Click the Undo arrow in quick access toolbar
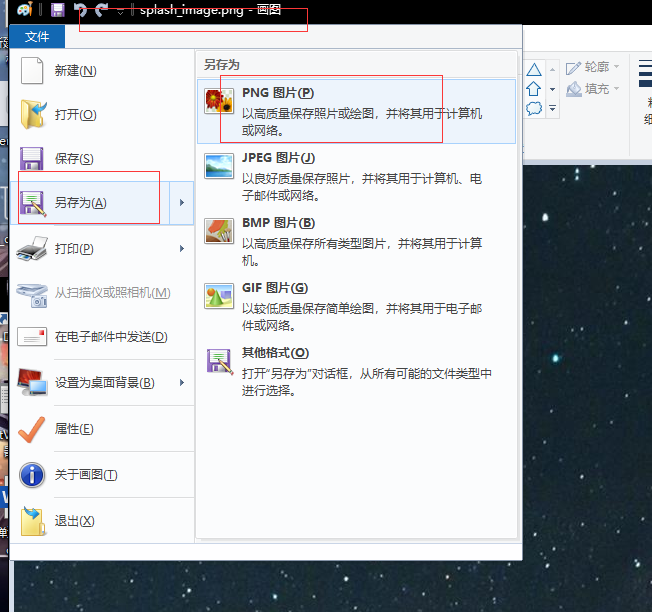652x612 pixels. click(x=80, y=9)
